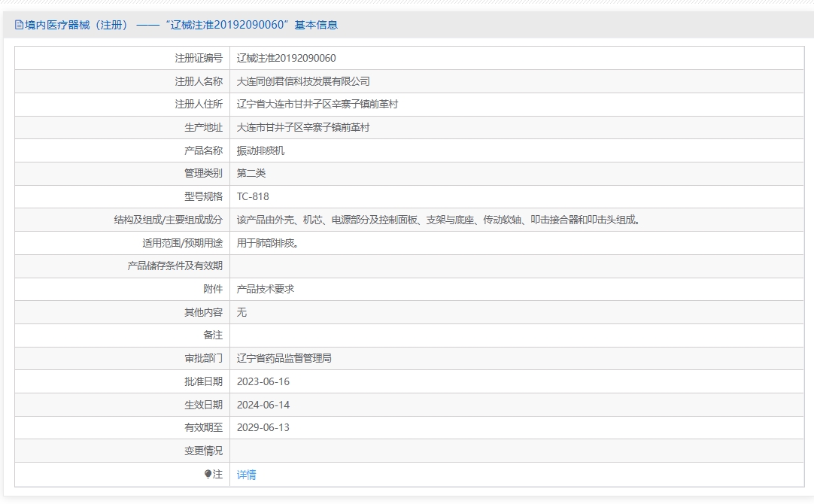Click the 生产地址 label
Viewport: 814px width, 504px height.
(203, 128)
